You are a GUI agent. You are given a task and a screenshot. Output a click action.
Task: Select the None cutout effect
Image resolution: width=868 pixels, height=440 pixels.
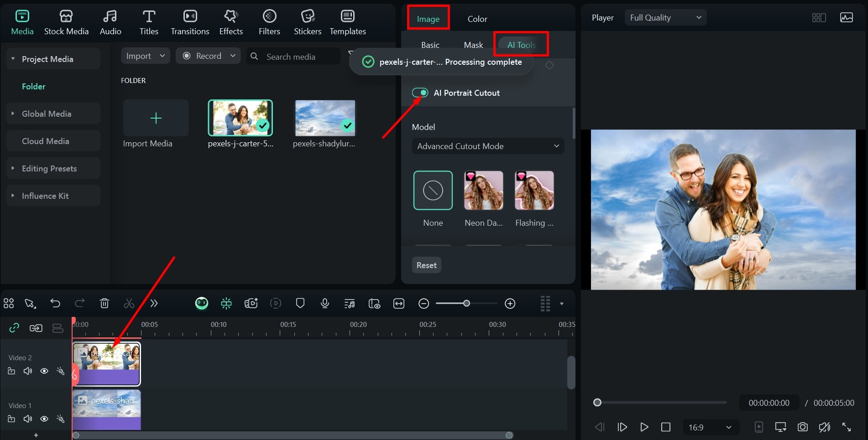433,190
